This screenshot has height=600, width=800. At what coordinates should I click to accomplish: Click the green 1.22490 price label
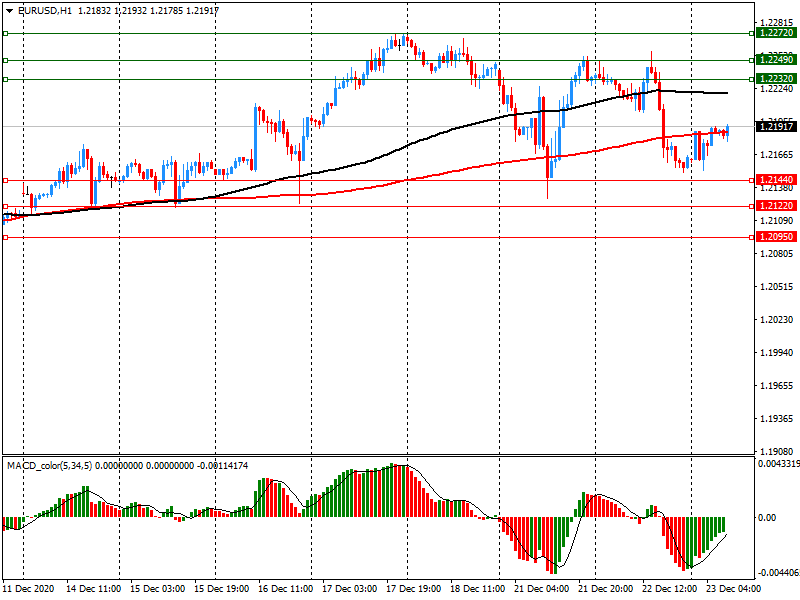click(x=776, y=60)
